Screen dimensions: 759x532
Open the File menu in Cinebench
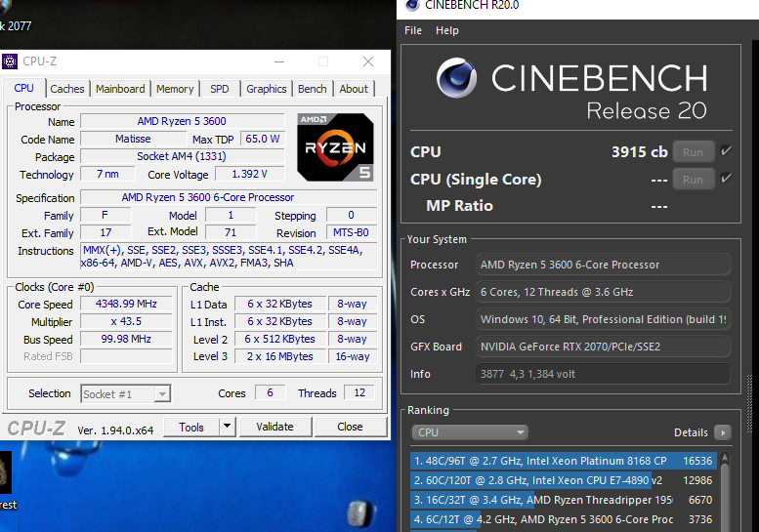click(x=413, y=30)
